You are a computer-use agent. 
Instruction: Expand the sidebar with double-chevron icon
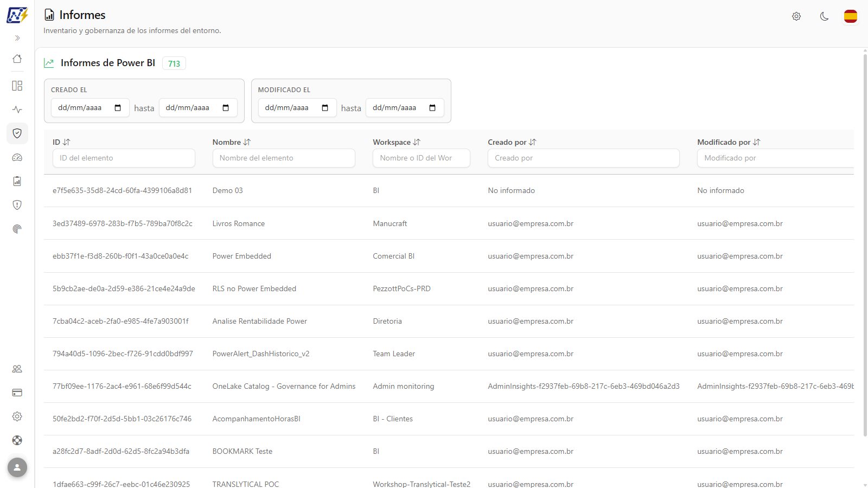click(x=17, y=38)
